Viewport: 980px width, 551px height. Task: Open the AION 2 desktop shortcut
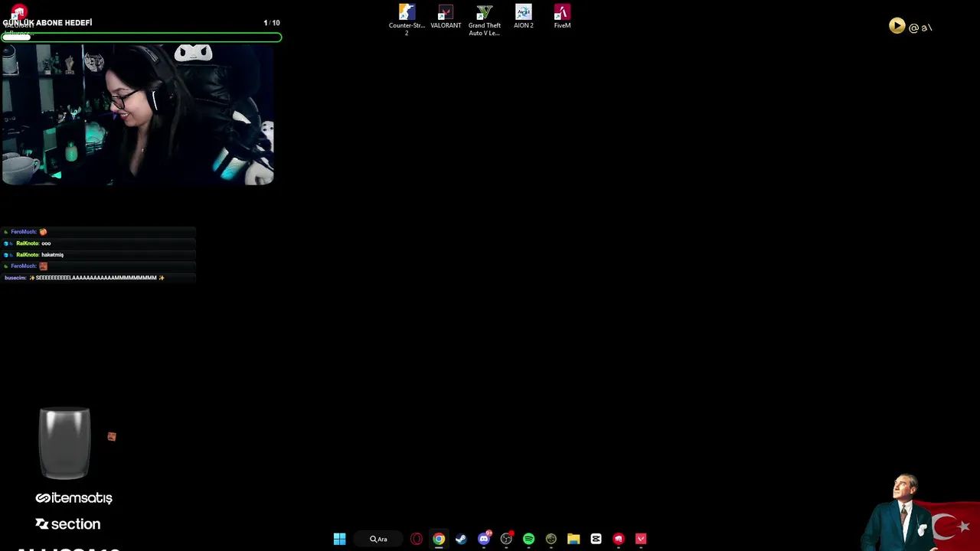(524, 17)
